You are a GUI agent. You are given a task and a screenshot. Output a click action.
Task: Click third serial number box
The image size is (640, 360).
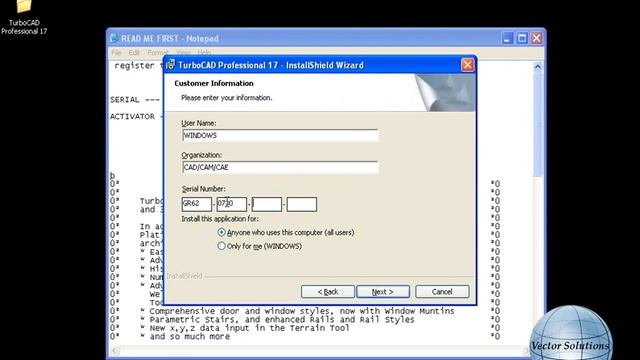click(267, 204)
